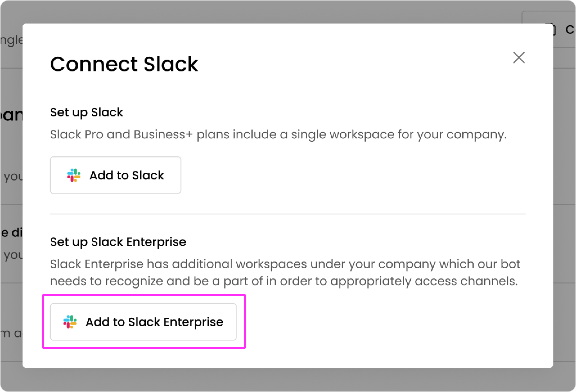This screenshot has width=576, height=392.
Task: Click the colorful Slack pinwheel icon on the Enterprise button
Action: pyautogui.click(x=70, y=322)
